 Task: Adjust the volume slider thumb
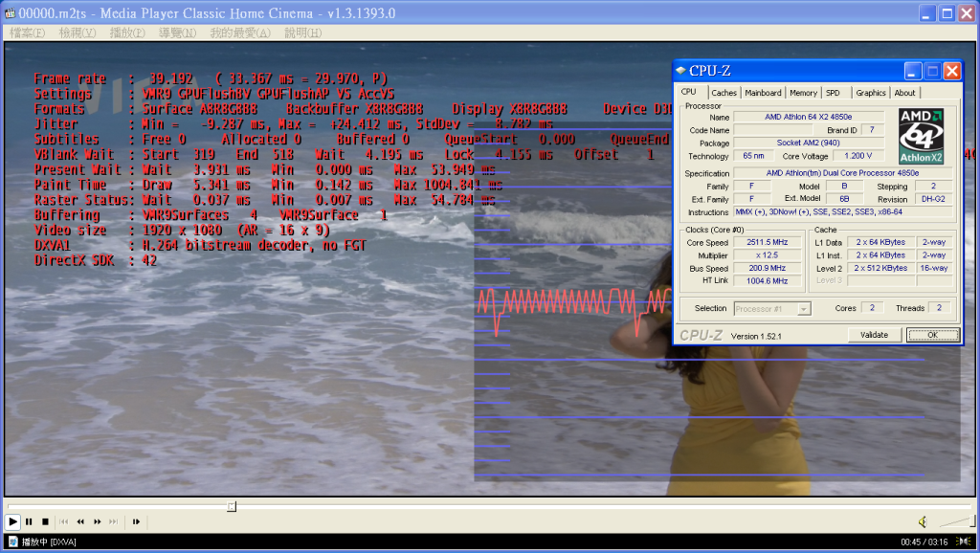[x=972, y=521]
